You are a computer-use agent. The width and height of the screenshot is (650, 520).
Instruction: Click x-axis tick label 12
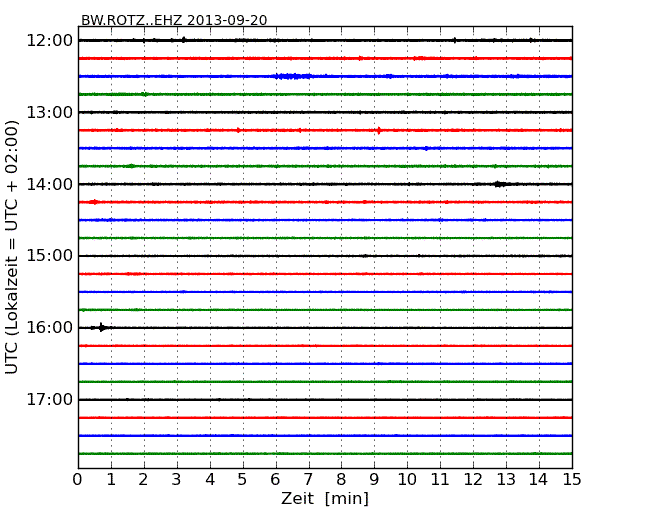point(473,480)
